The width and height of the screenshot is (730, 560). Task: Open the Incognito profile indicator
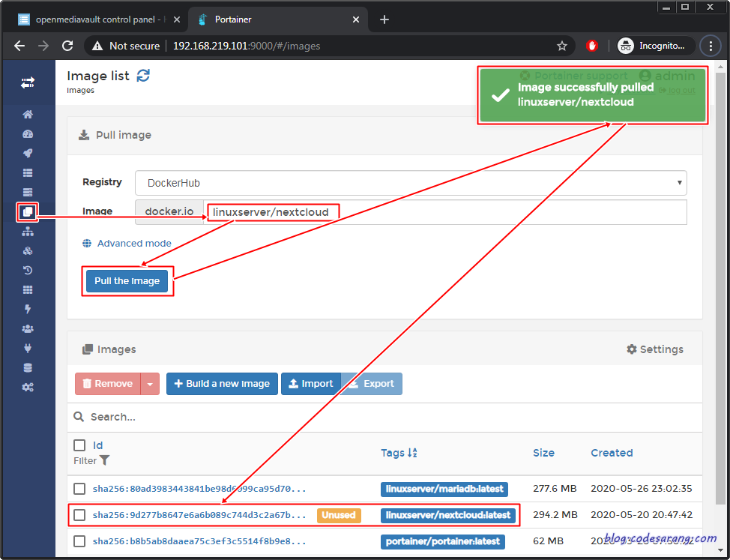click(656, 46)
